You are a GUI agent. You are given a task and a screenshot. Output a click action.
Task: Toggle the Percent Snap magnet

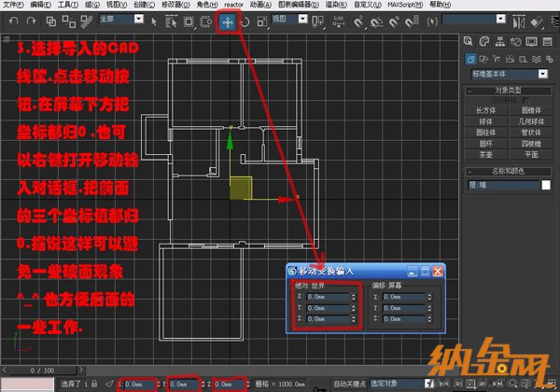pos(394,22)
